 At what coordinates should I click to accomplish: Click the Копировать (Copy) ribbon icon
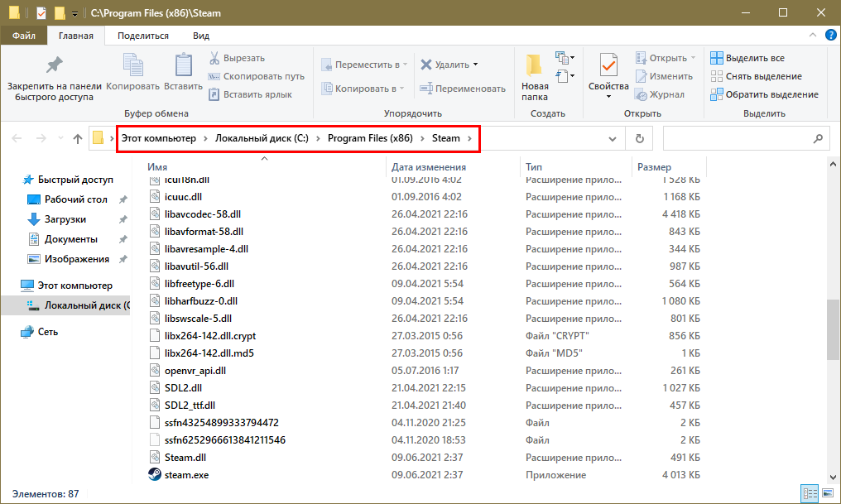tap(132, 65)
